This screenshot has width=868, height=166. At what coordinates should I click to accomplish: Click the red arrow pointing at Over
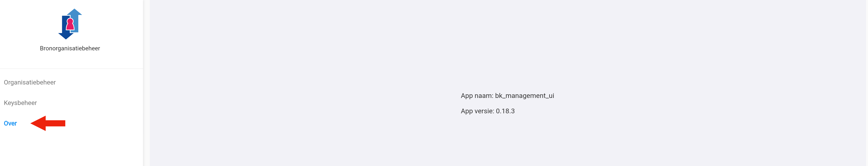pos(48,123)
